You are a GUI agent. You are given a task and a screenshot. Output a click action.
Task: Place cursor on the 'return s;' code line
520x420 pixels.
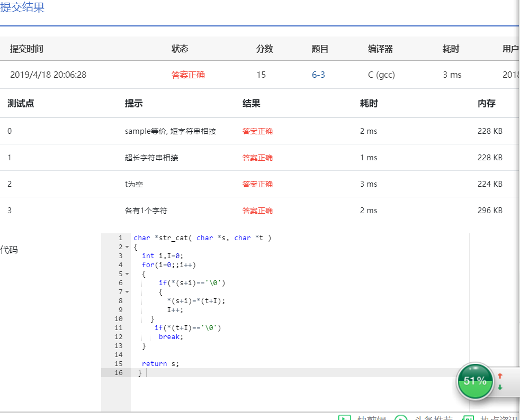tap(160, 364)
